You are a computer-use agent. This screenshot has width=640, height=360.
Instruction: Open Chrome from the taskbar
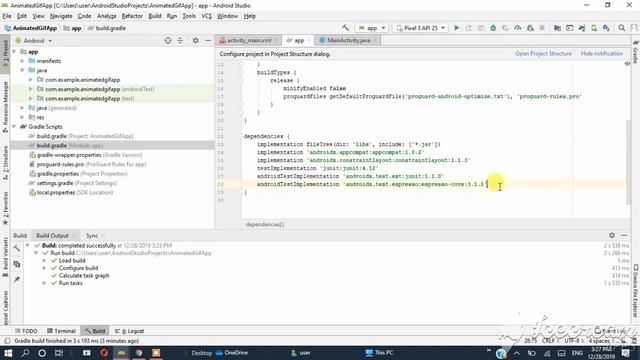(139, 353)
